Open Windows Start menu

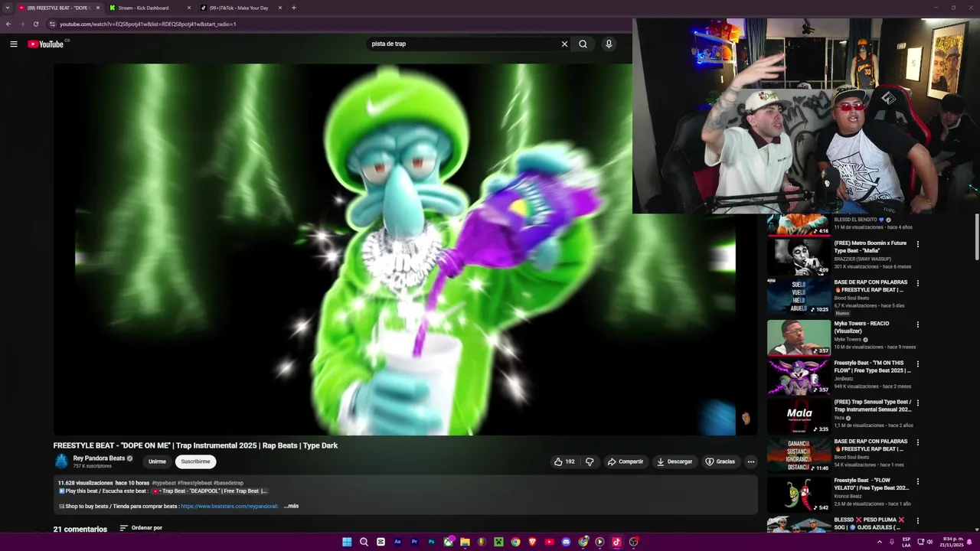pyautogui.click(x=347, y=542)
